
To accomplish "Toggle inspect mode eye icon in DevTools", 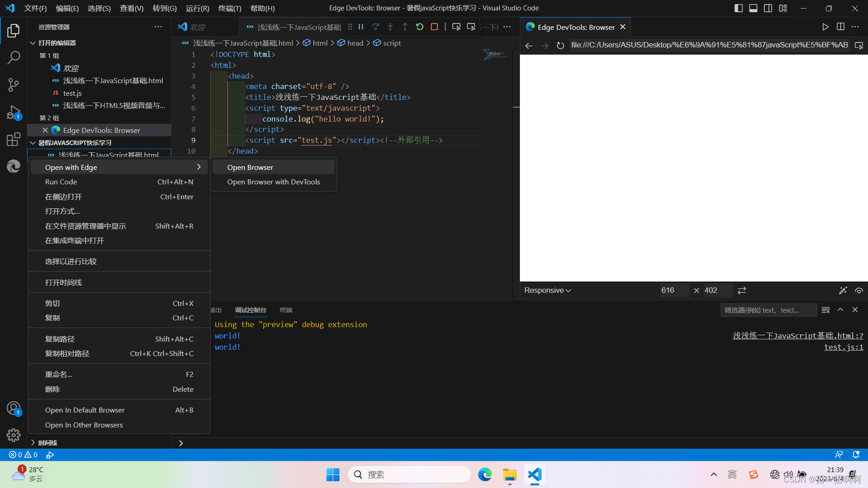I will point(859,291).
